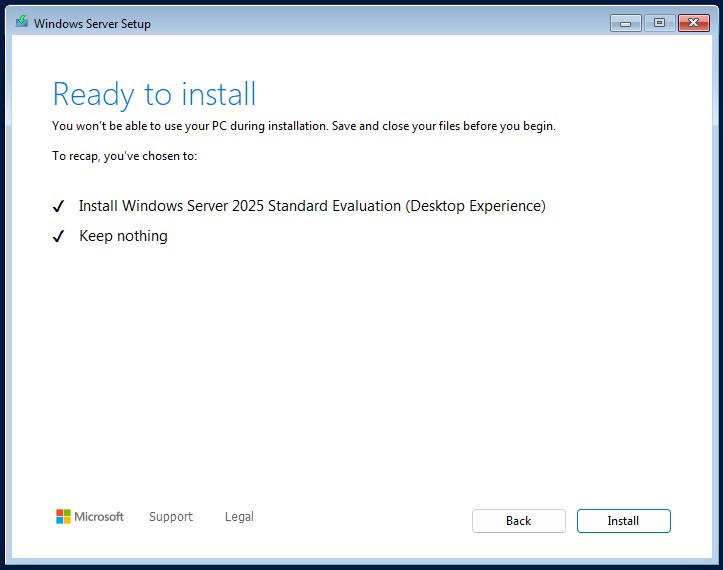The height and width of the screenshot is (570, 723).
Task: Click the Windows Server Setup title icon
Action: [x=22, y=22]
